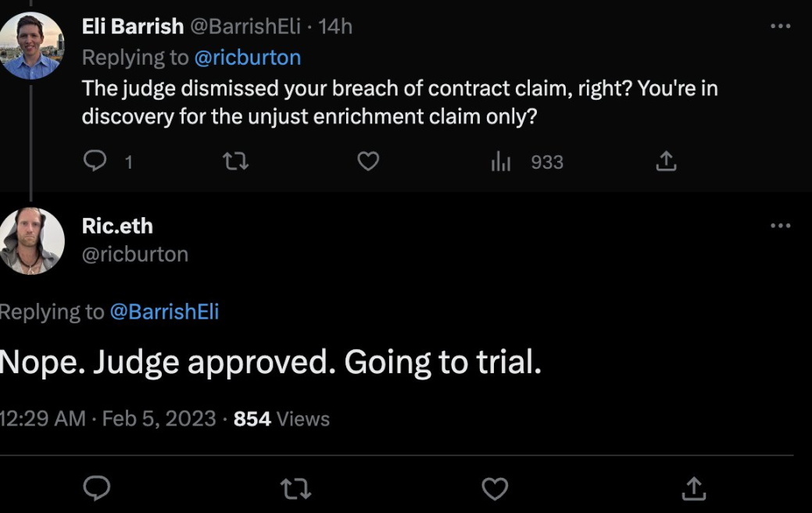Viewport: 812px width, 513px height.
Task: Open Eli Barrish display name
Action: click(x=133, y=26)
